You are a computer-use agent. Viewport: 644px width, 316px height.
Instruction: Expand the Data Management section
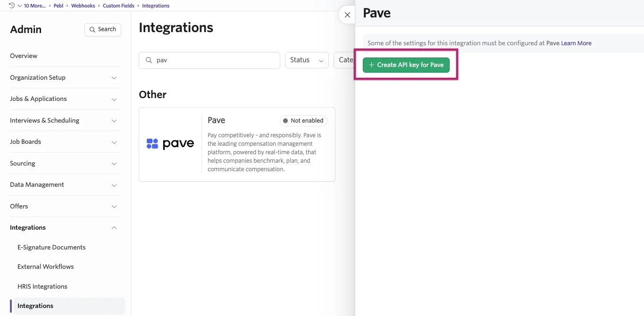(65, 184)
